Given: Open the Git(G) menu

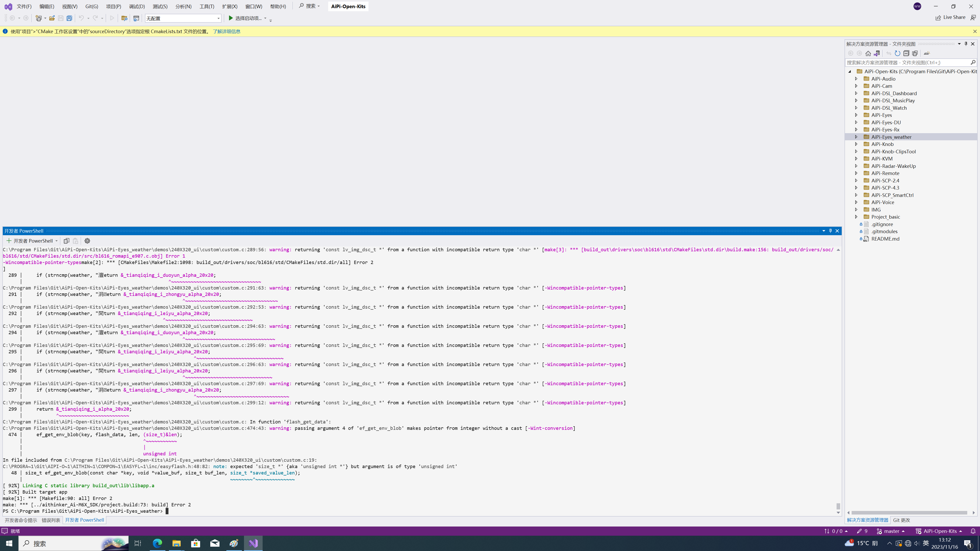Looking at the screenshot, I should pos(92,6).
